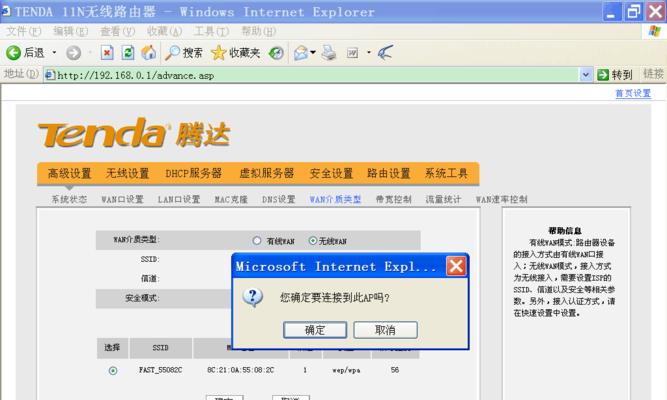Expand dropdown next to Edit icon
Image resolution: width=667 pixels, height=400 pixels.
pyautogui.click(x=369, y=52)
